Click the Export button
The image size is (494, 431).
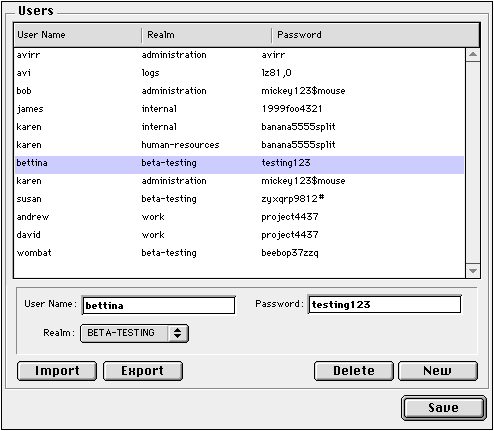click(x=143, y=371)
